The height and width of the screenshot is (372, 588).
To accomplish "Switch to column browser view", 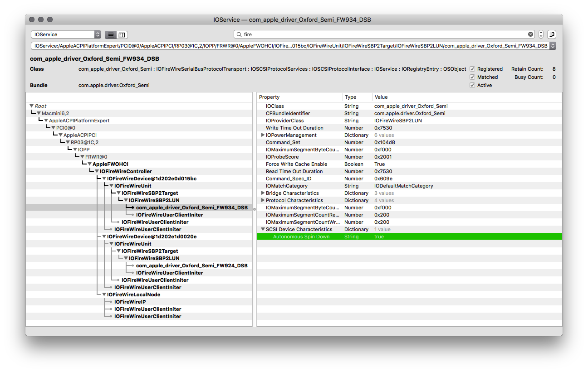I will 122,34.
